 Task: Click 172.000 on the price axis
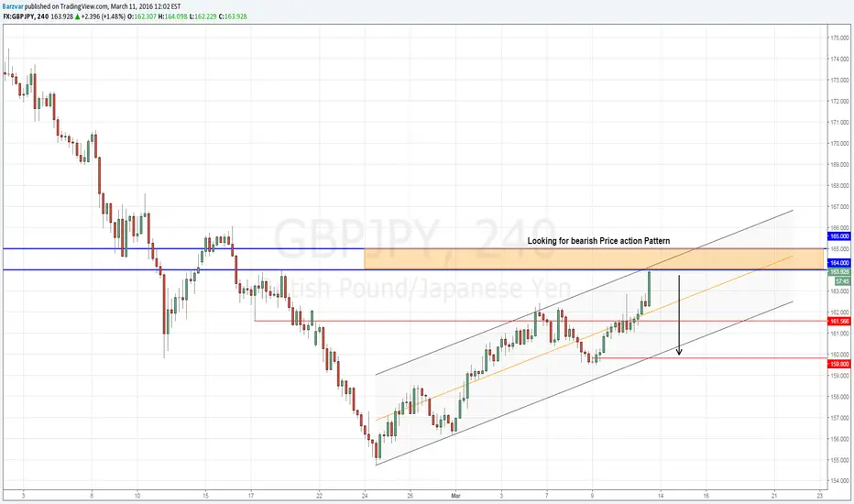(839, 102)
